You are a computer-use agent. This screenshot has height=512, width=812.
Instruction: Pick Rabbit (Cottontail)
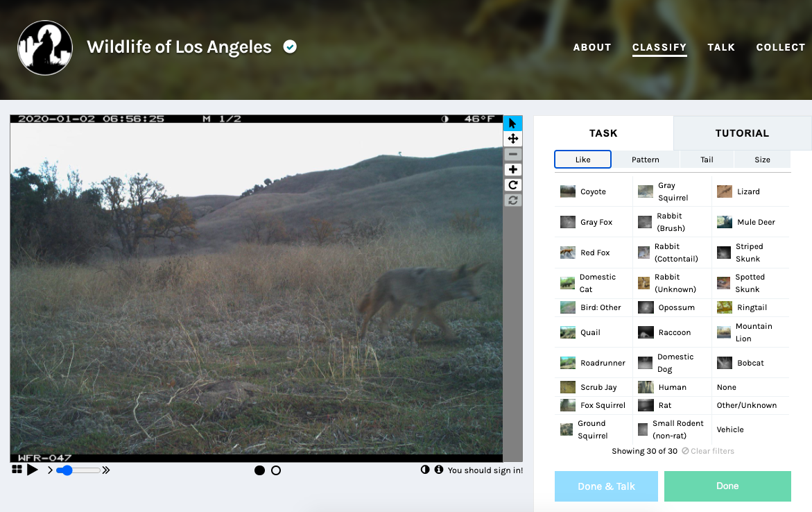point(672,253)
